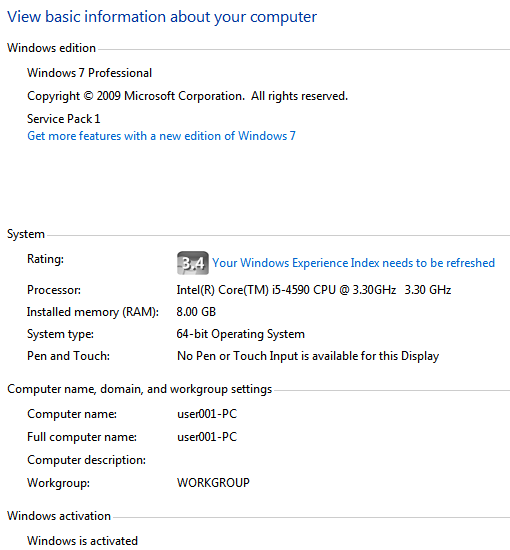Click the 'user001-PC' Full computer name value
Viewport: 510px width, 550px height.
tap(207, 437)
